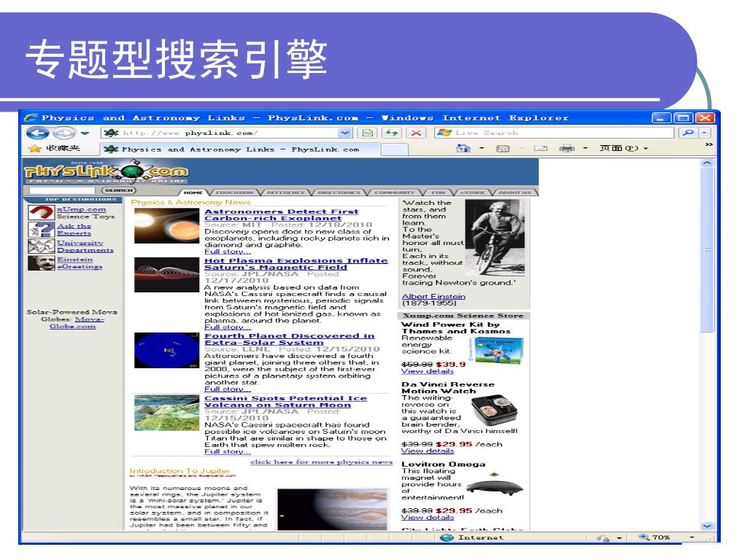Click the Home icon in command bar

[x=463, y=149]
